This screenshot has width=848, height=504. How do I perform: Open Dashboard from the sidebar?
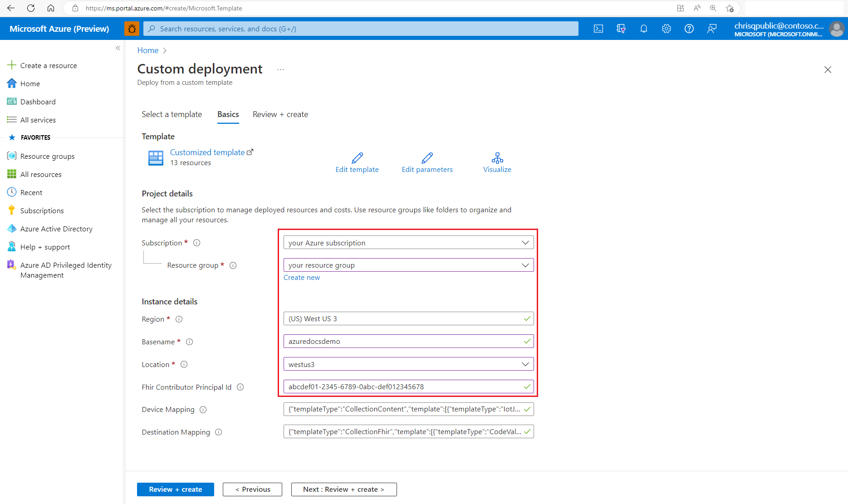click(x=38, y=101)
